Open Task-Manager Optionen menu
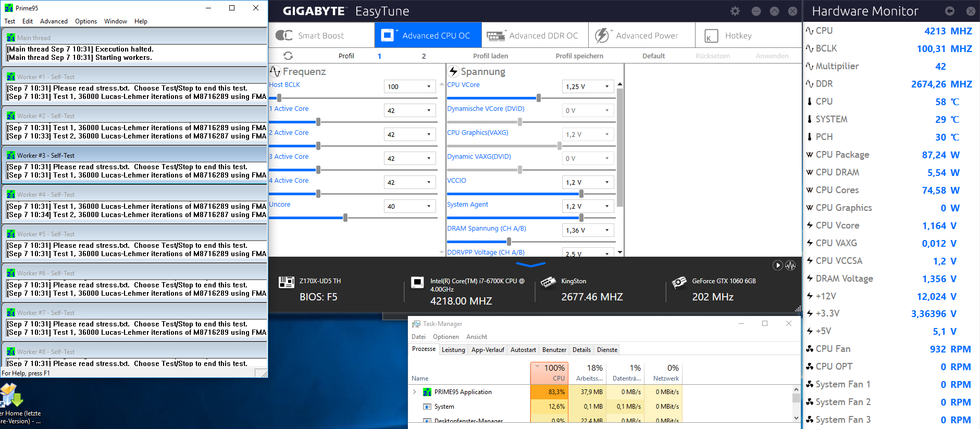Image resolution: width=980 pixels, height=429 pixels. pyautogui.click(x=446, y=337)
